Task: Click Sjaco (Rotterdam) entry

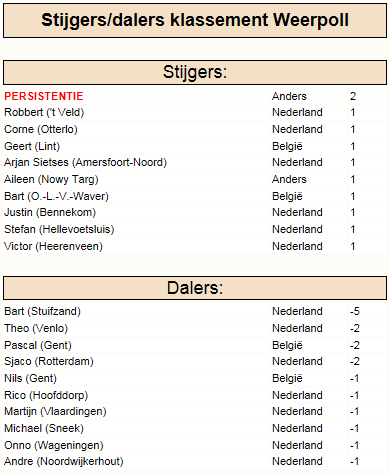Action: click(x=49, y=361)
